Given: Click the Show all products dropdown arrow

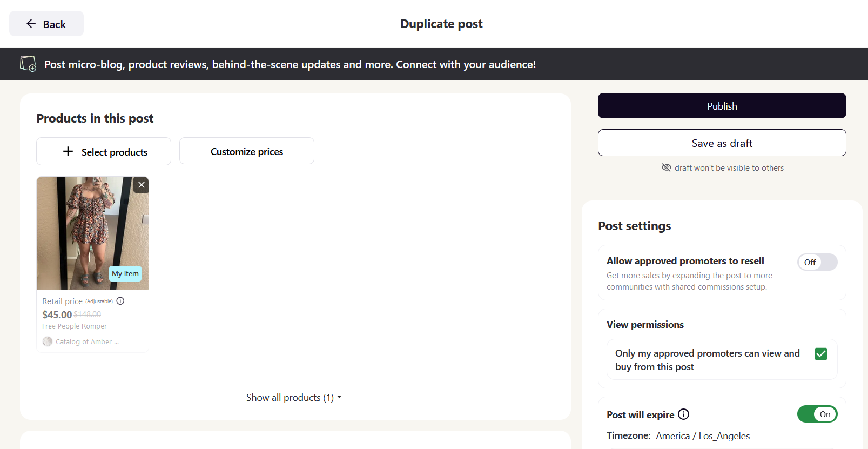Looking at the screenshot, I should [x=339, y=397].
